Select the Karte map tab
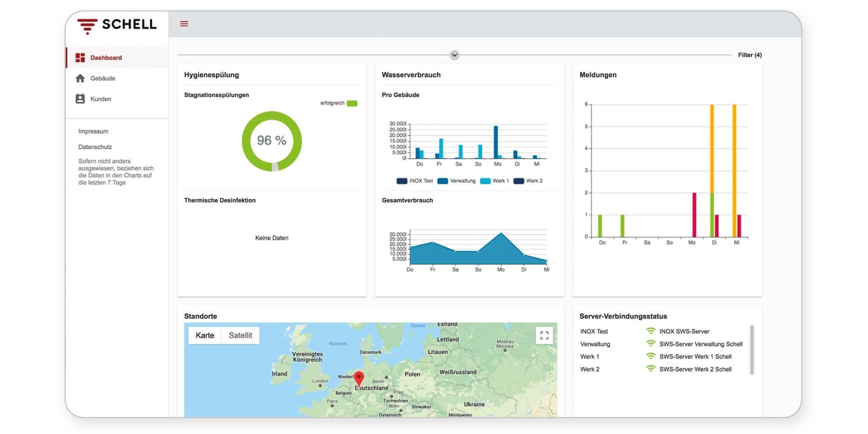 pyautogui.click(x=205, y=335)
